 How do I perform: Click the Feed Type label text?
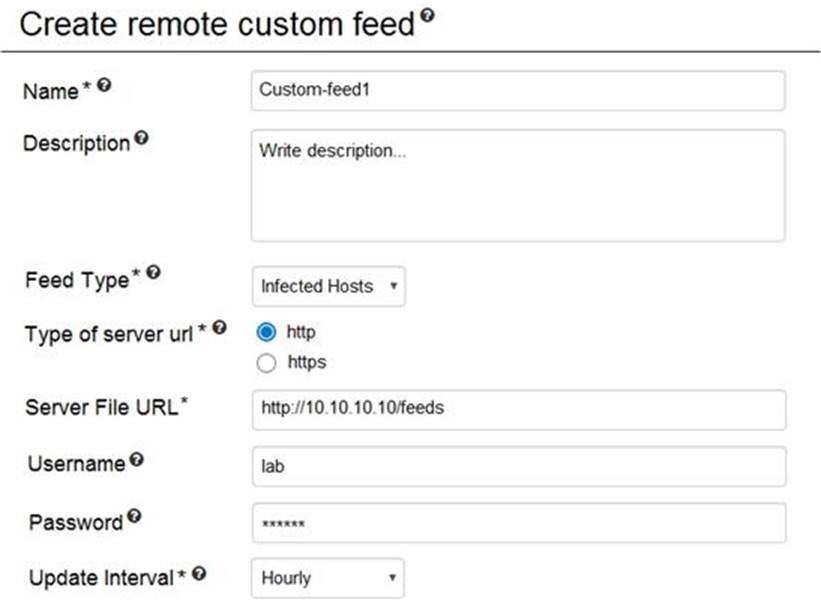point(77,281)
